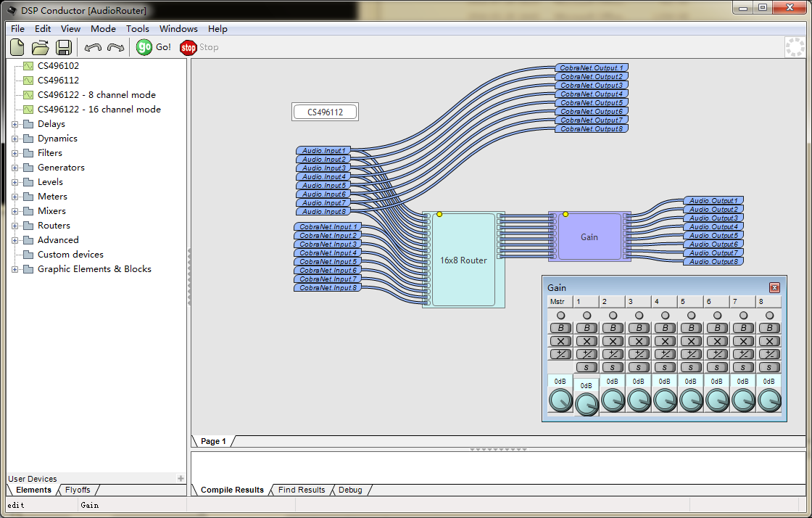Click the red Stop sign icon

point(188,48)
